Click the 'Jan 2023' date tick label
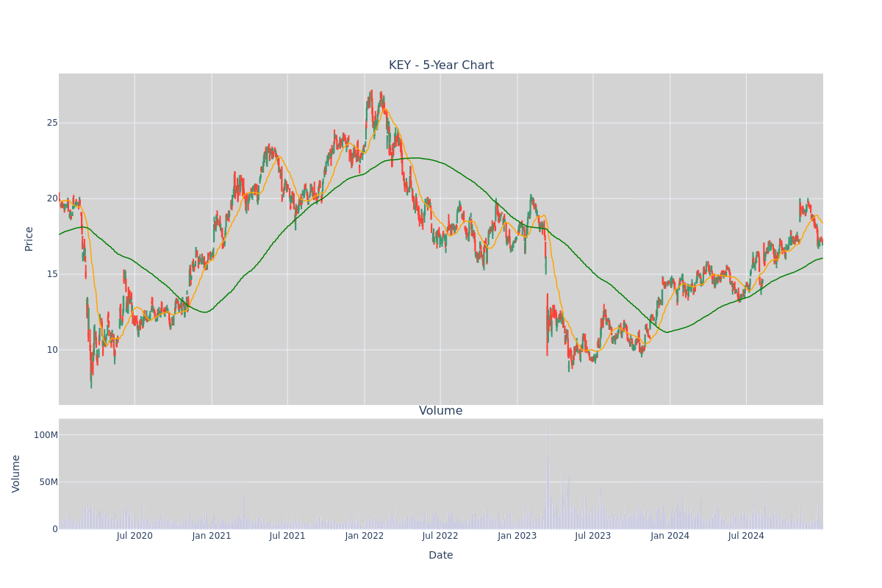The height and width of the screenshot is (588, 882). tap(517, 536)
